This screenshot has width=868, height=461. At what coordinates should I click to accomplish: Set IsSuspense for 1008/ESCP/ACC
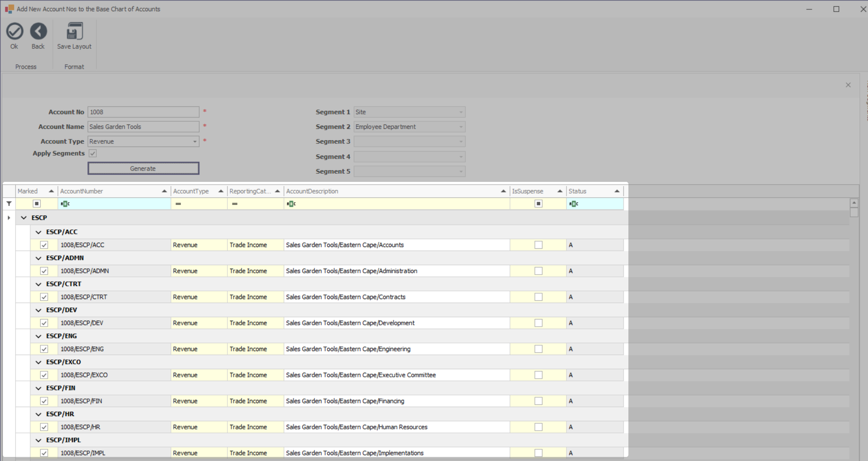[538, 245]
